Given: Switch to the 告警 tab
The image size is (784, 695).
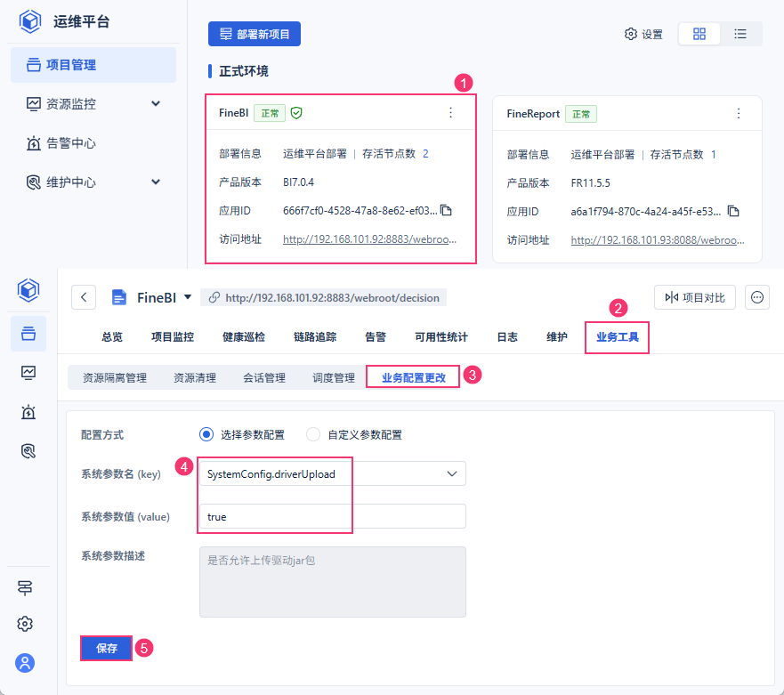Looking at the screenshot, I should [376, 337].
